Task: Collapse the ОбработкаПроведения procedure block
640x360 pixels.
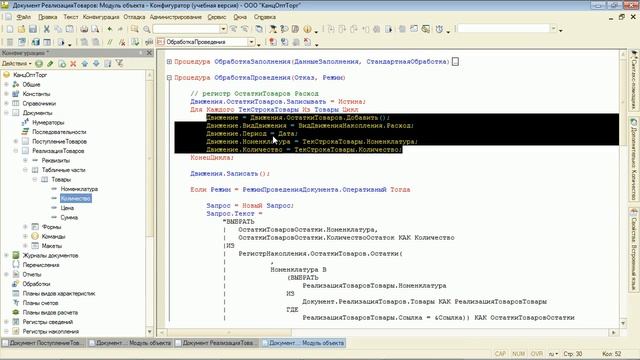Action: point(169,78)
